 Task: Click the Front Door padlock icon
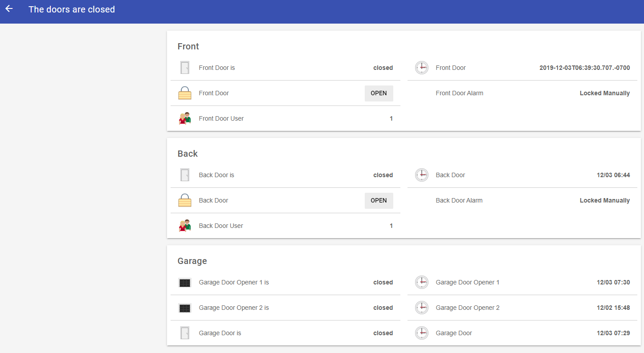[185, 93]
